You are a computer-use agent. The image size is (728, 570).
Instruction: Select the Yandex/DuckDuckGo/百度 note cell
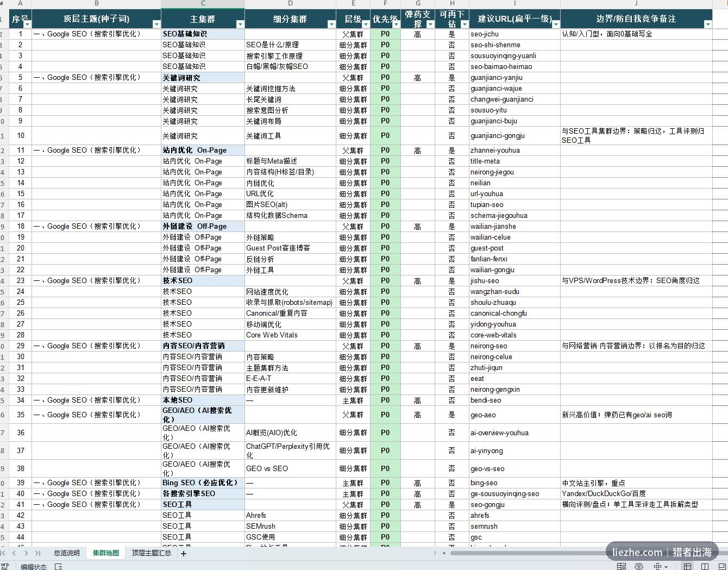pyautogui.click(x=636, y=493)
